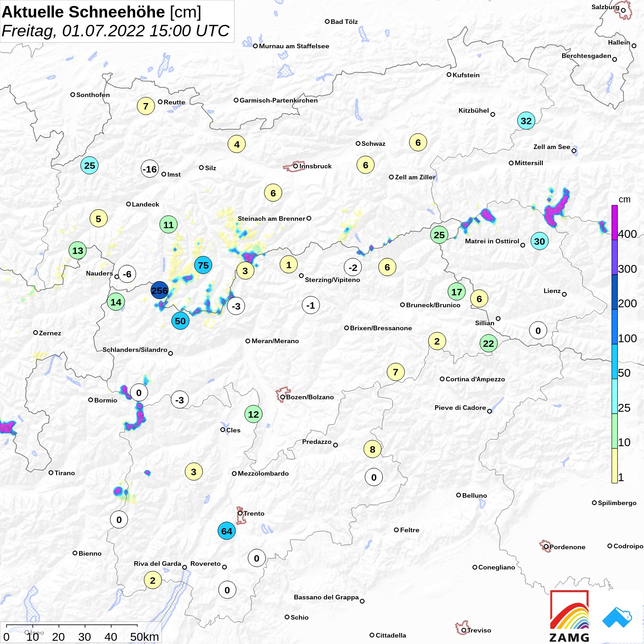Click the 'Pordenone' label
Screen dimensions: 644x644
point(568,547)
